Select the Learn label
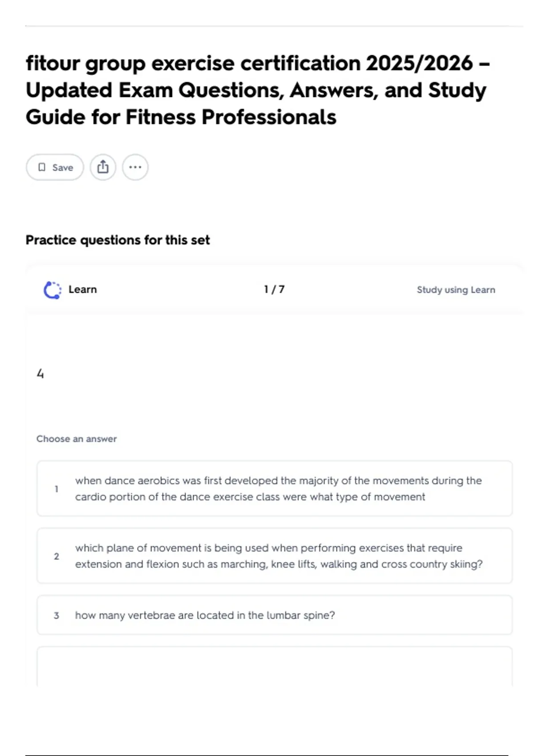 pyautogui.click(x=82, y=290)
